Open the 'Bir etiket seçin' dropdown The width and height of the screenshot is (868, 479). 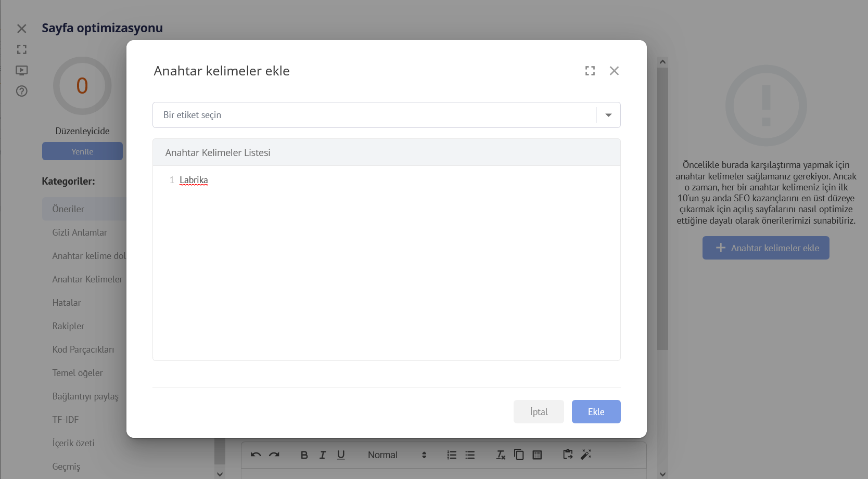point(608,115)
